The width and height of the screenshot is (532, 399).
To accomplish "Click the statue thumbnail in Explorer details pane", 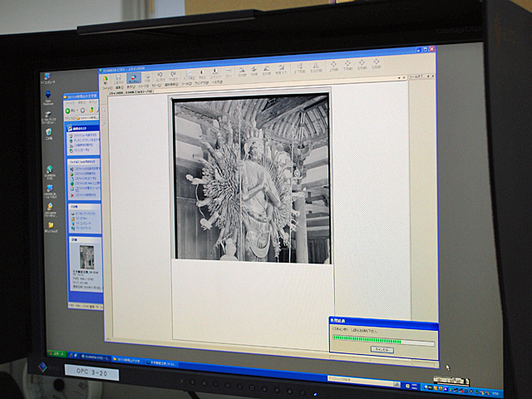I will point(86,257).
